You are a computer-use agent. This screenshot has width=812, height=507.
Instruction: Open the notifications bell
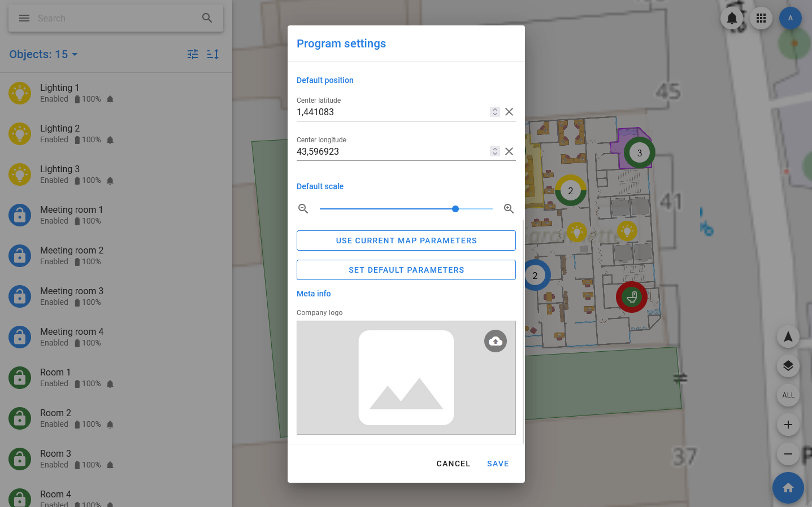pos(731,18)
